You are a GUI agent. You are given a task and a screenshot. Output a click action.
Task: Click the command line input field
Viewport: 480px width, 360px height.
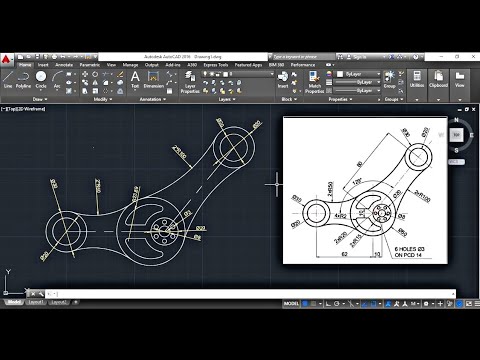[250, 294]
